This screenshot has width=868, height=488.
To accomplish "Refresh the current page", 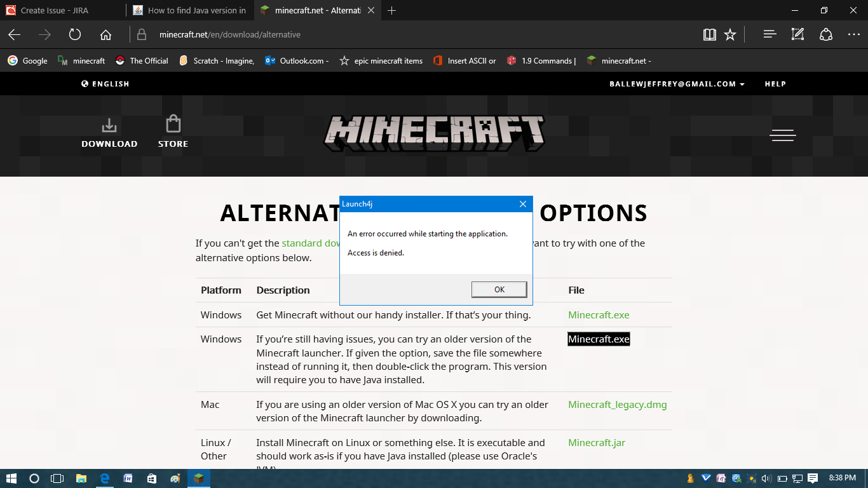I will [x=75, y=35].
